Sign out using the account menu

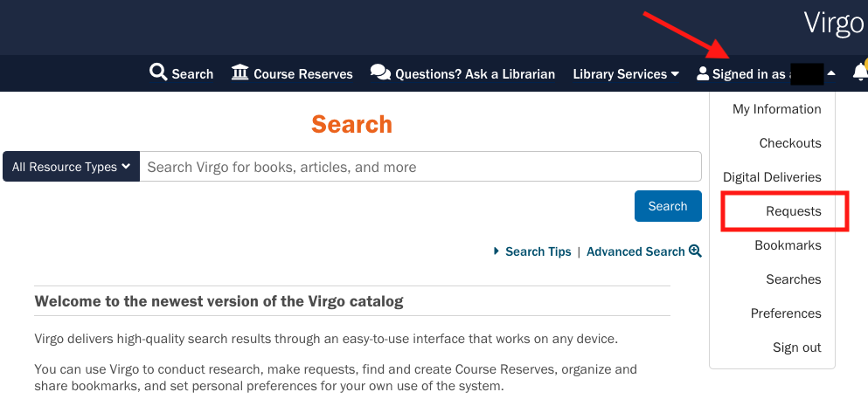797,347
